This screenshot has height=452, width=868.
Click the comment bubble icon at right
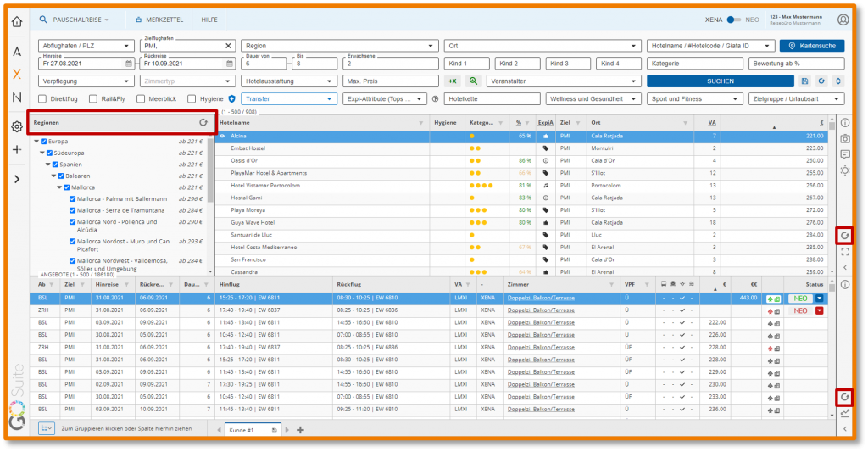click(x=844, y=154)
